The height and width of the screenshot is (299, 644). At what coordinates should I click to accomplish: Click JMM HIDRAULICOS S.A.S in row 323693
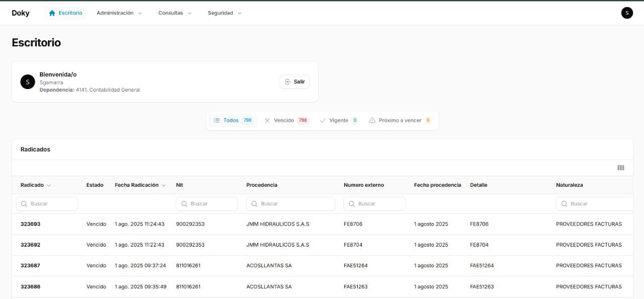point(278,224)
